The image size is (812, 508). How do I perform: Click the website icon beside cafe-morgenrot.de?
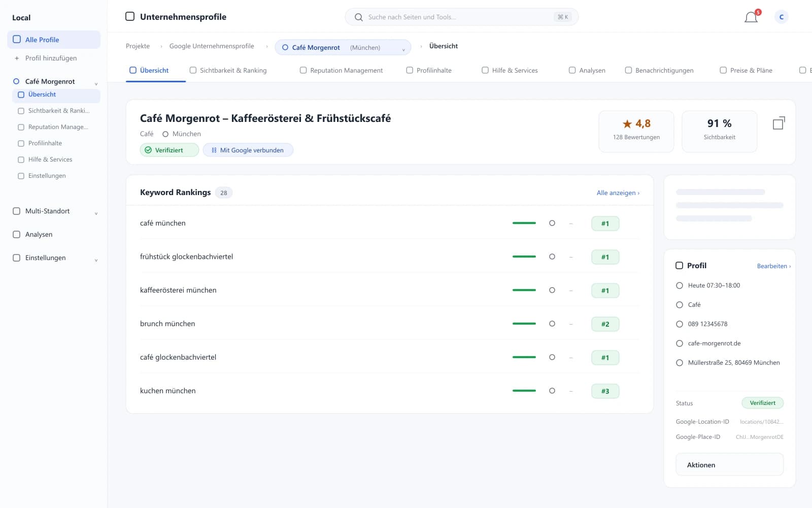pos(680,343)
